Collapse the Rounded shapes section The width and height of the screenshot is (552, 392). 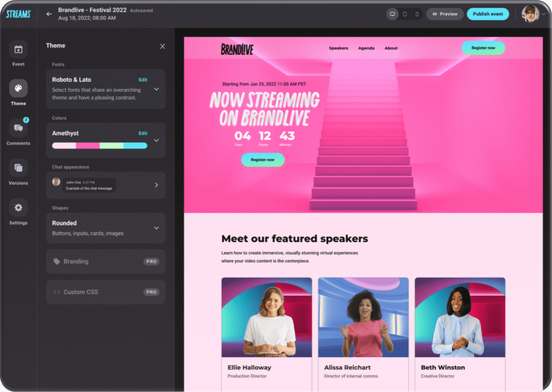[156, 227]
